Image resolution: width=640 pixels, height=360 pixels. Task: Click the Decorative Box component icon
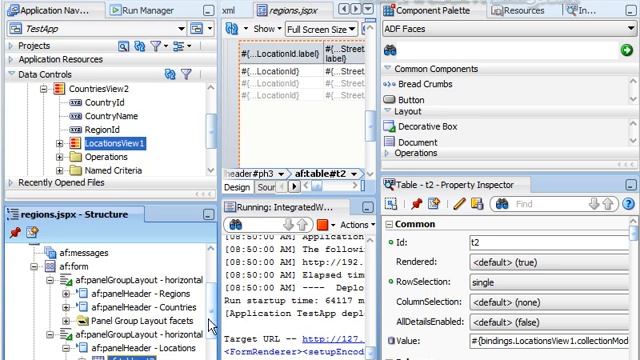pyautogui.click(x=390, y=127)
